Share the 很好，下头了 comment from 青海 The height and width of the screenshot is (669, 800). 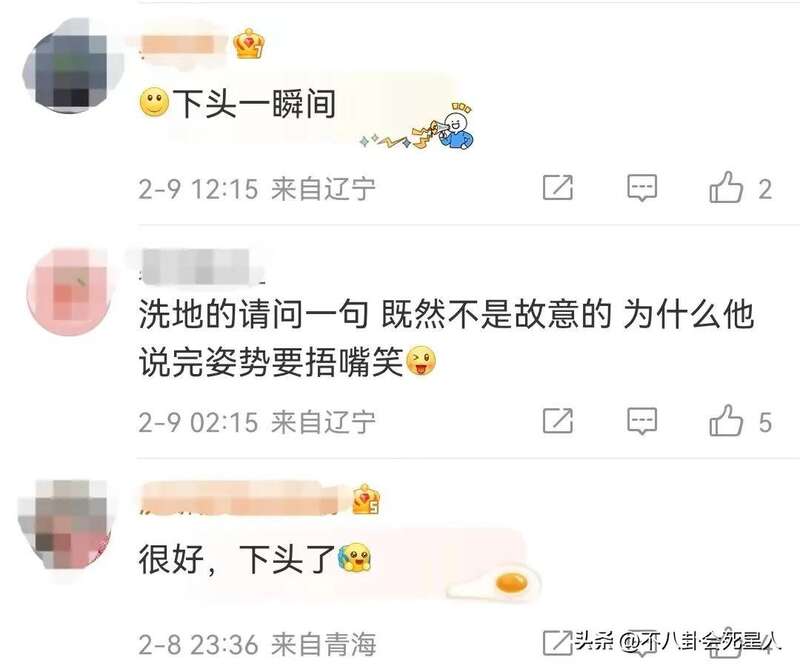[x=557, y=642]
